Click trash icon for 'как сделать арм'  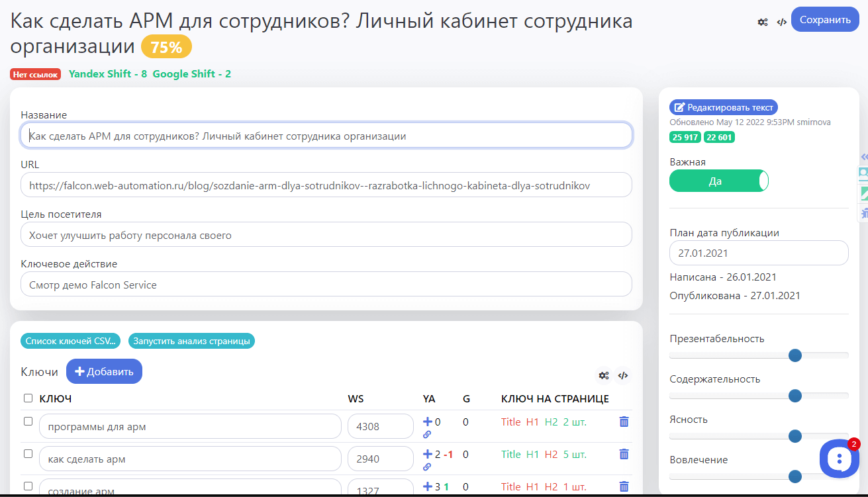click(623, 454)
